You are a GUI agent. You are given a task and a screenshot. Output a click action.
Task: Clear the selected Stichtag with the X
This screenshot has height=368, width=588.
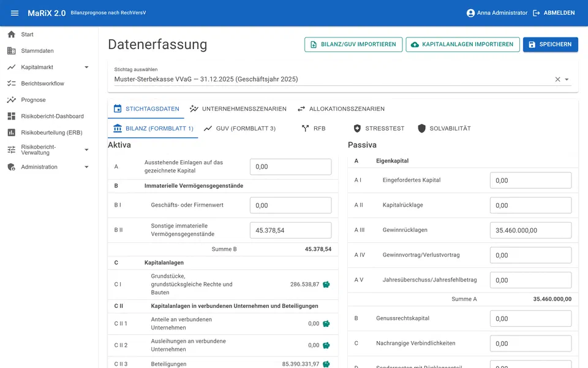(x=557, y=79)
